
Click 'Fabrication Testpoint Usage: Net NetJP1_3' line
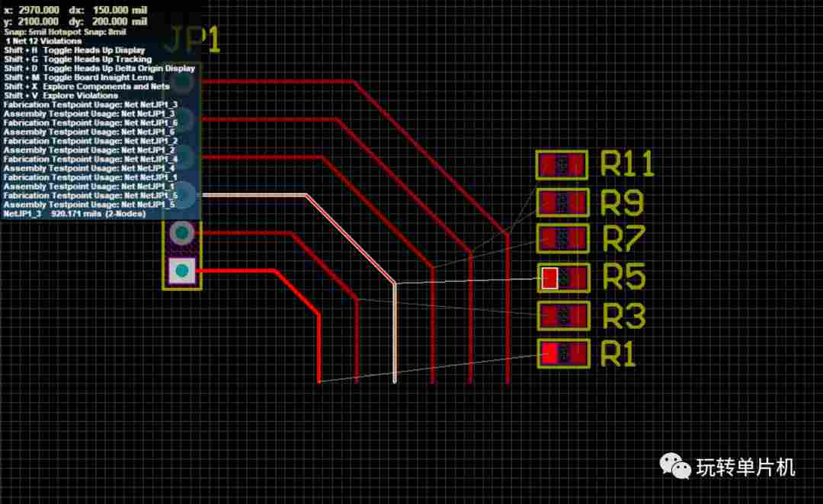[x=90, y=104]
